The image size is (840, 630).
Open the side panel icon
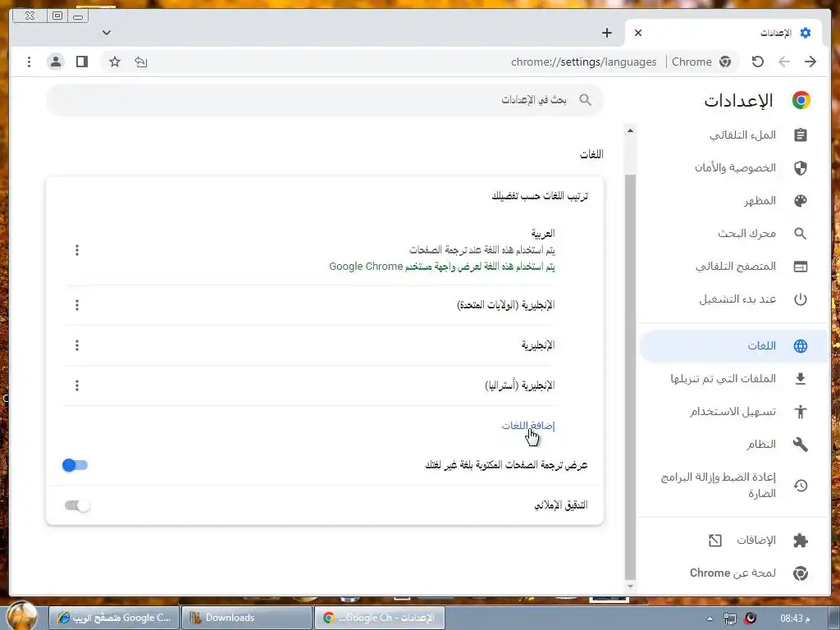coord(82,62)
